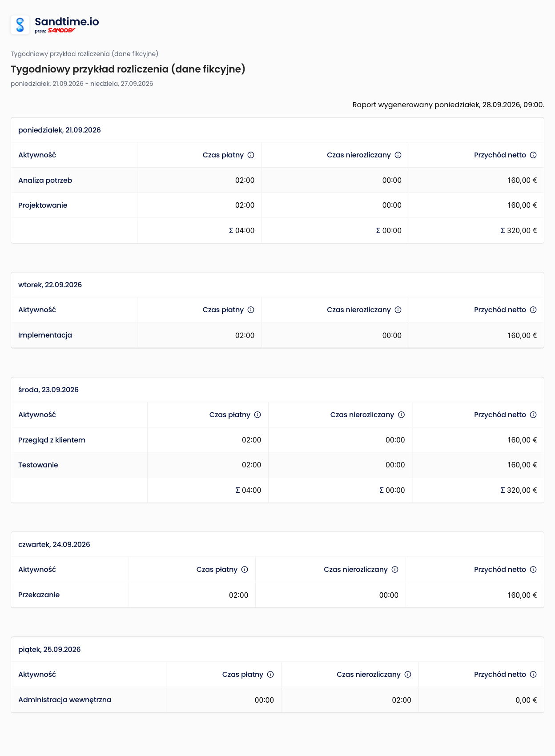Click info icon beside Czas płatny in czwartek table
This screenshot has height=756, width=555.
pos(245,570)
